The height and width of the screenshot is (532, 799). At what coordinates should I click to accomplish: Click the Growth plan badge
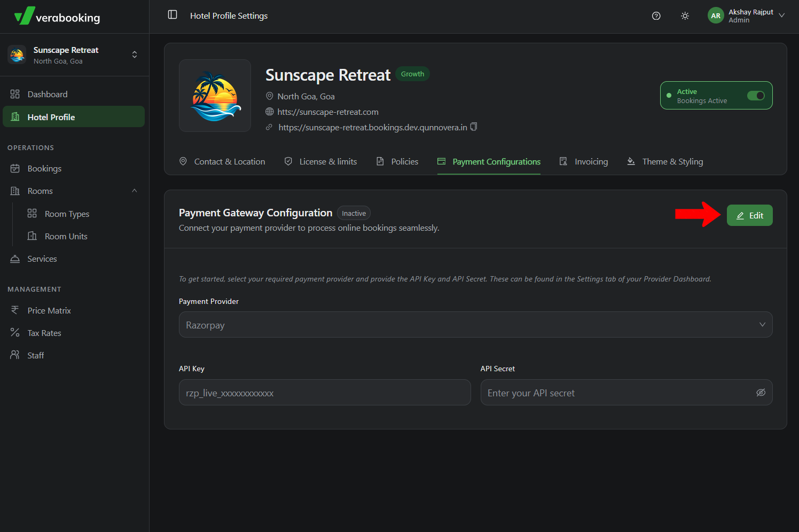pyautogui.click(x=412, y=74)
